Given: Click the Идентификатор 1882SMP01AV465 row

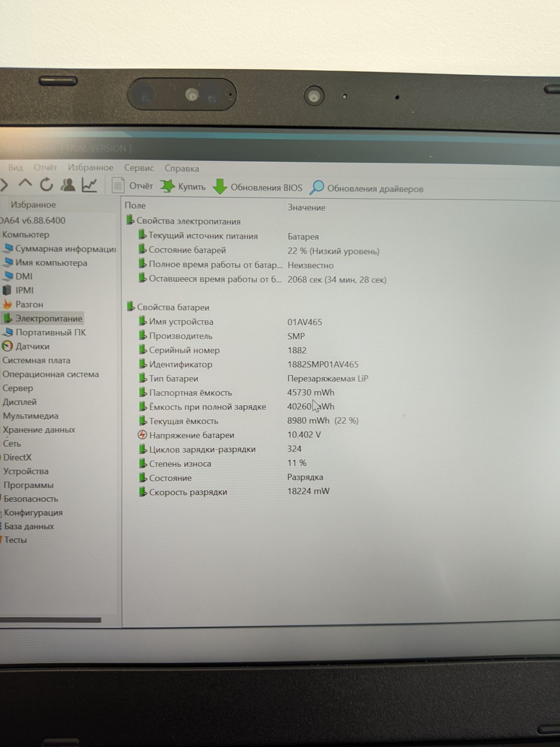Looking at the screenshot, I should click(x=248, y=364).
